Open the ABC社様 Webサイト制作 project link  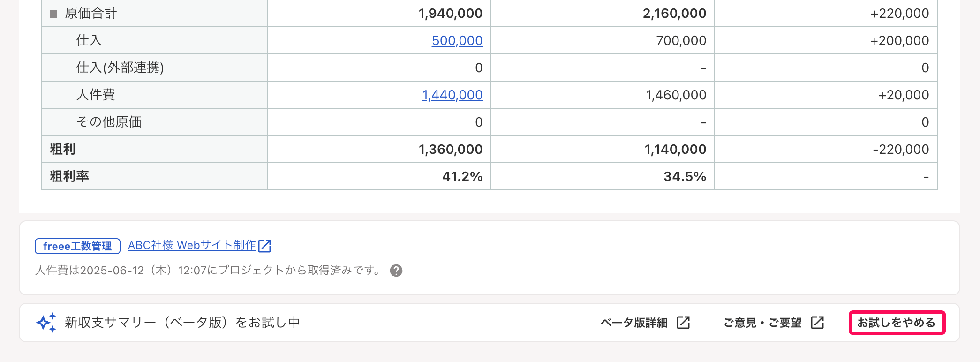(x=192, y=245)
